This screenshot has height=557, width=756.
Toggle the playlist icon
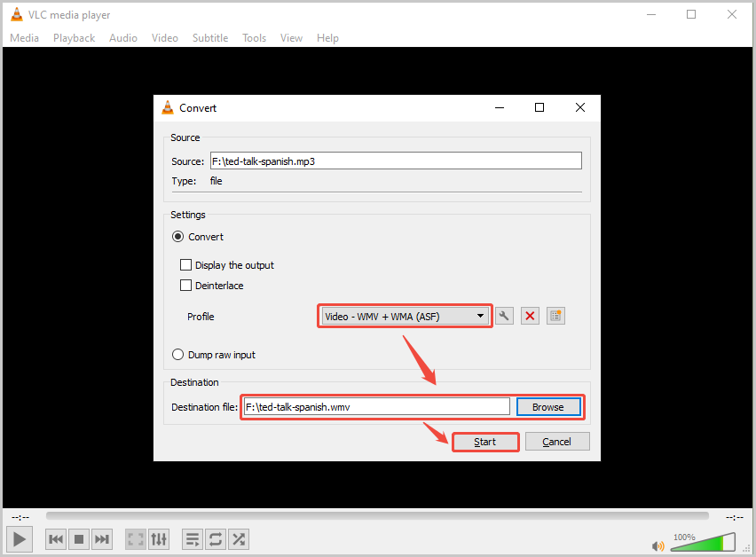pos(193,539)
